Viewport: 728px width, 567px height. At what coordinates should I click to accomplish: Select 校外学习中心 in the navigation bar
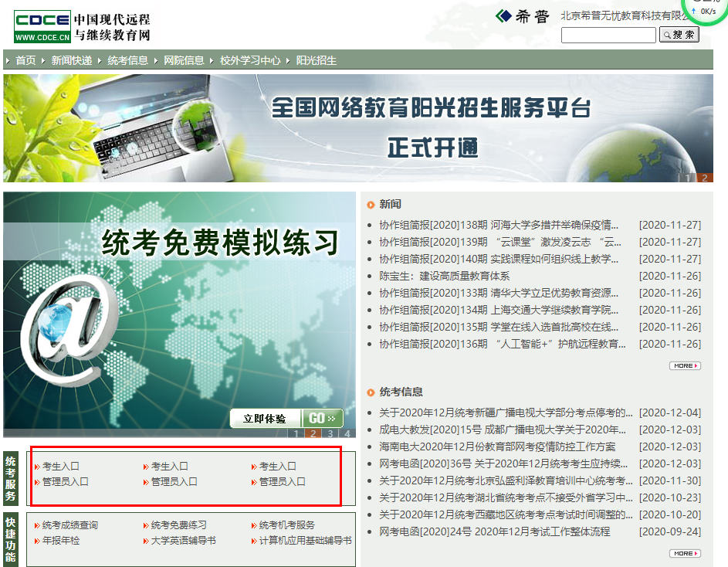pyautogui.click(x=249, y=60)
